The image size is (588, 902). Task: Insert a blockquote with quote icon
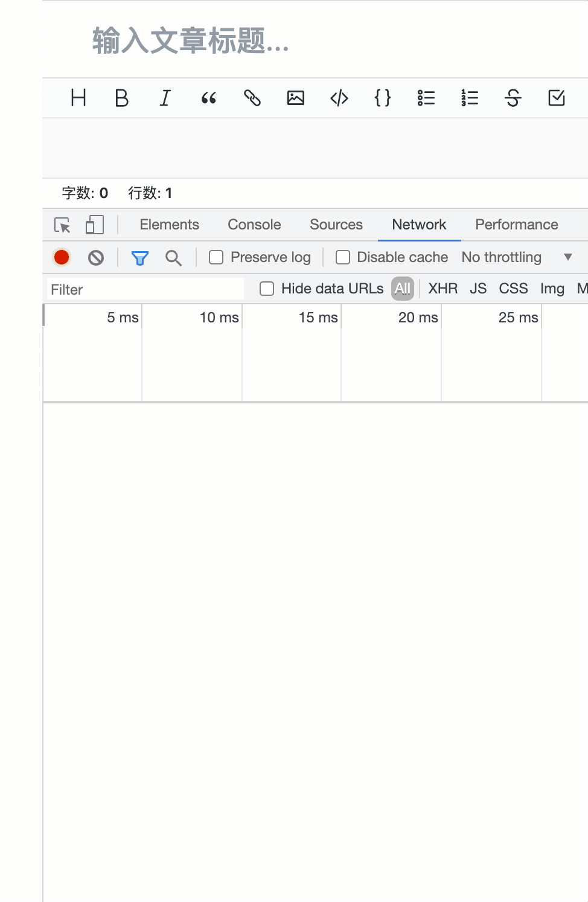click(x=209, y=98)
